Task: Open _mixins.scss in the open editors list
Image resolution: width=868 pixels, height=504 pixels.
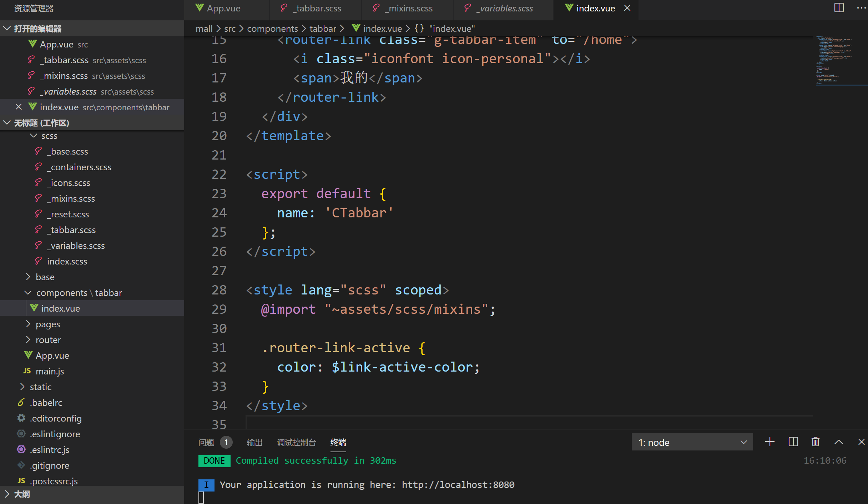Action: 92,76
